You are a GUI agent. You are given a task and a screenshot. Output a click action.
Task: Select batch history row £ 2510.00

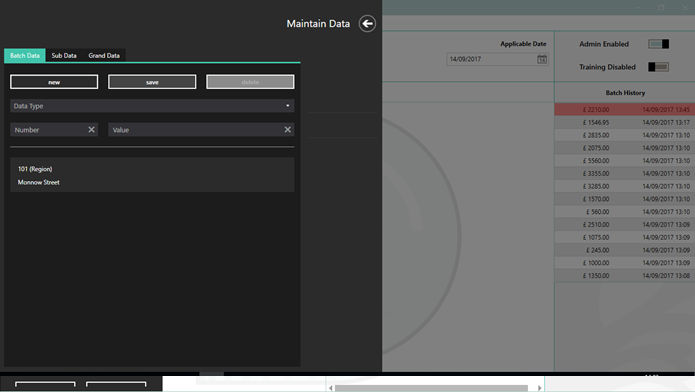click(625, 224)
